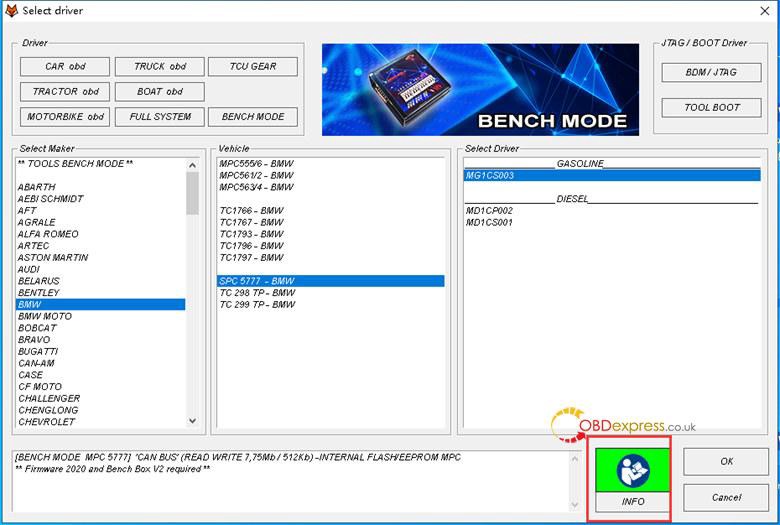Click the maker list scrollbar thumb
780x525 pixels.
click(x=193, y=193)
